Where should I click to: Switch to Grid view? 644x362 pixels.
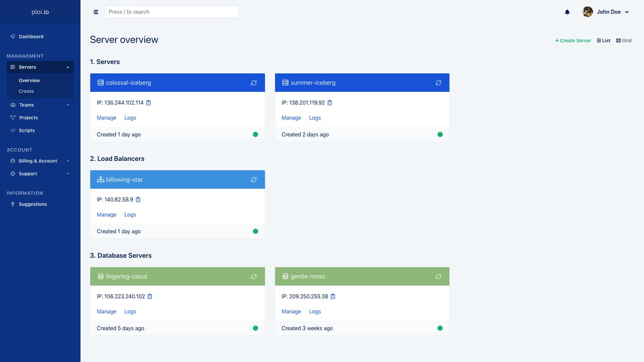pos(624,41)
